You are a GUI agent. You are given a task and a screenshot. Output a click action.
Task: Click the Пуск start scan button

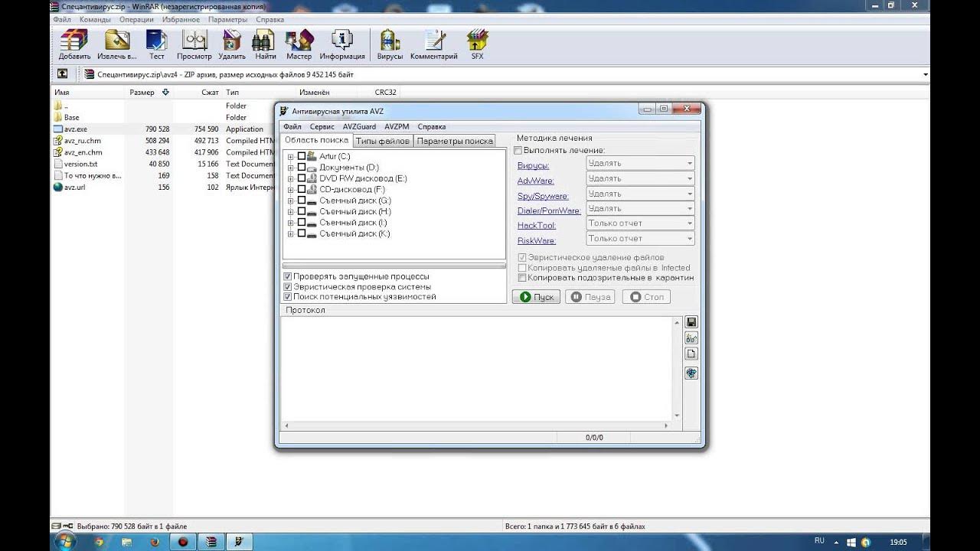(536, 297)
